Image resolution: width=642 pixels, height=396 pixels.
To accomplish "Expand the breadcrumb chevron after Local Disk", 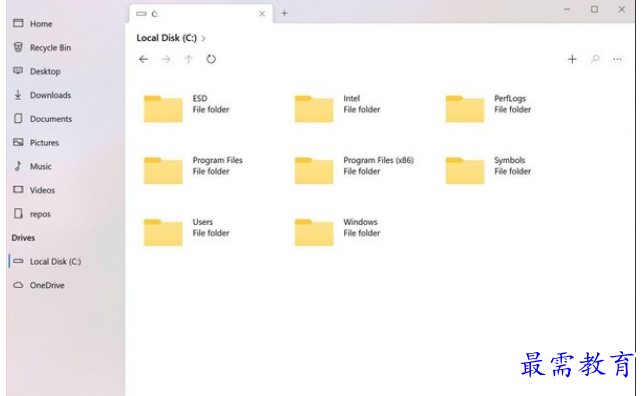I will [x=203, y=38].
